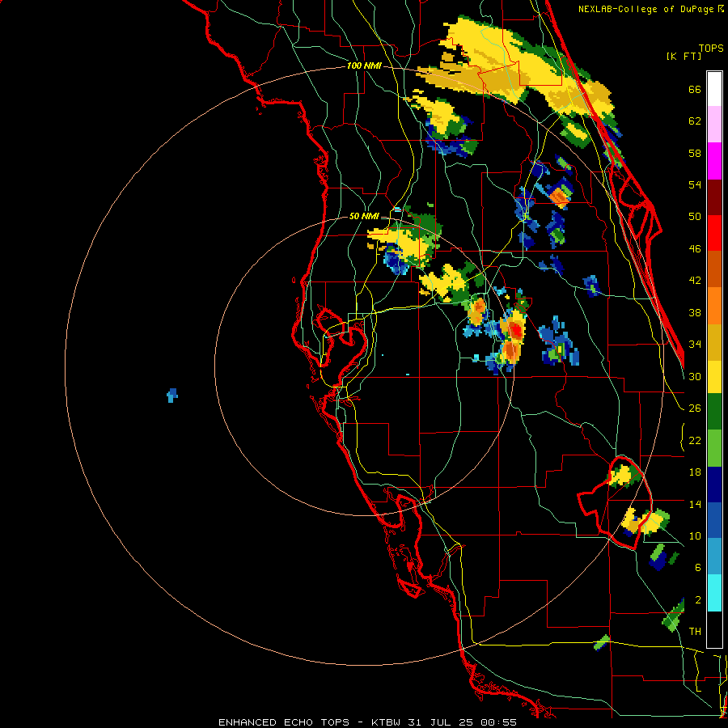
Task: Select the dark green legend band
Action: (714, 412)
